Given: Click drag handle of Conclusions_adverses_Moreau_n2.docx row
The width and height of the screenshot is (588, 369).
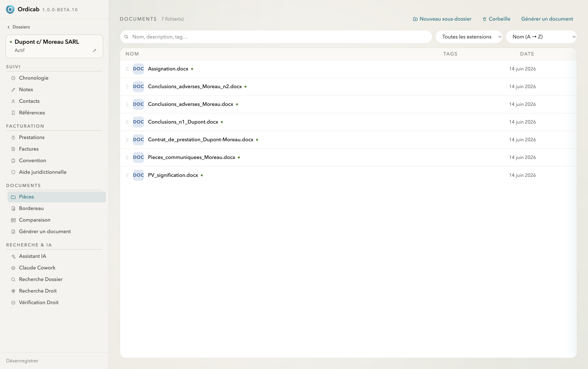Looking at the screenshot, I should point(127,87).
